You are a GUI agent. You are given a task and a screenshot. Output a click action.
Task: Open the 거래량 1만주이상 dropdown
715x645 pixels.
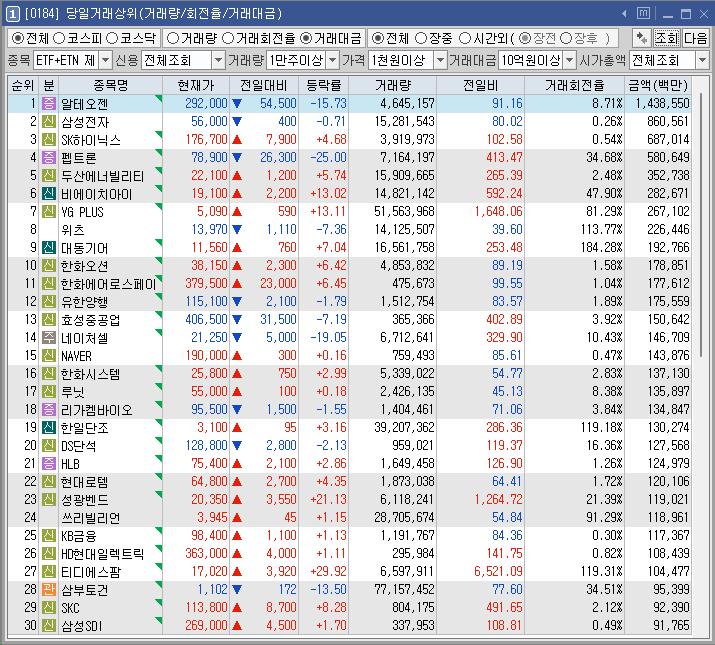click(x=333, y=60)
